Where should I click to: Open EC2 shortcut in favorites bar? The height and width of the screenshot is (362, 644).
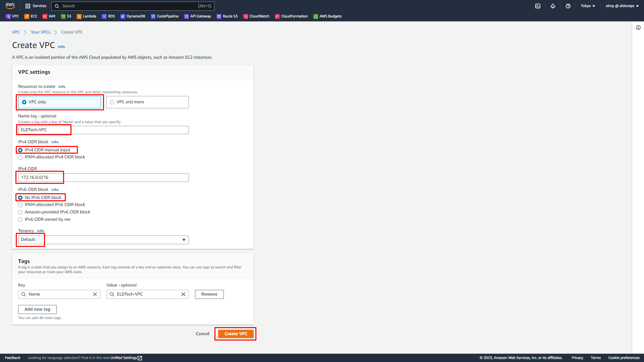31,16
